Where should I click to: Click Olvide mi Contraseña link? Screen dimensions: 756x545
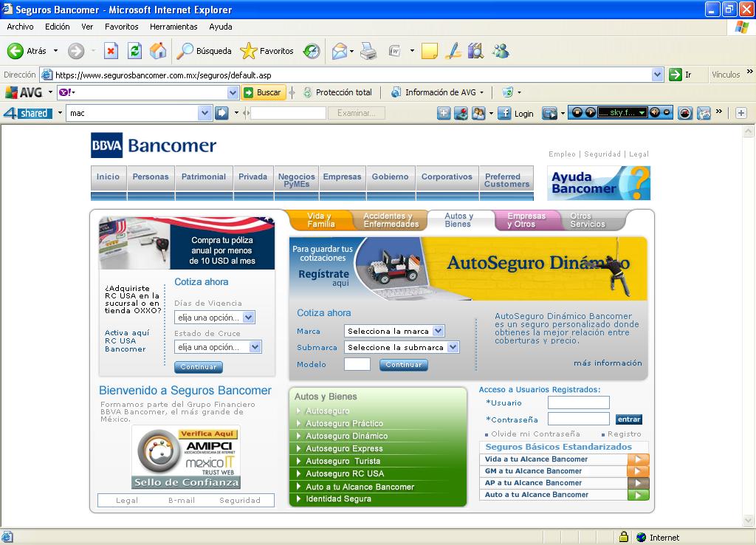pyautogui.click(x=535, y=433)
